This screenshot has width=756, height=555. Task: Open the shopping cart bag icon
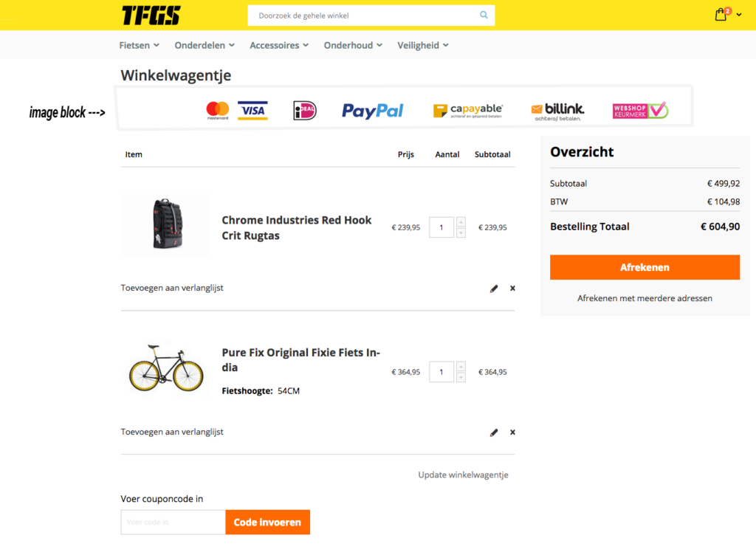[x=721, y=15]
